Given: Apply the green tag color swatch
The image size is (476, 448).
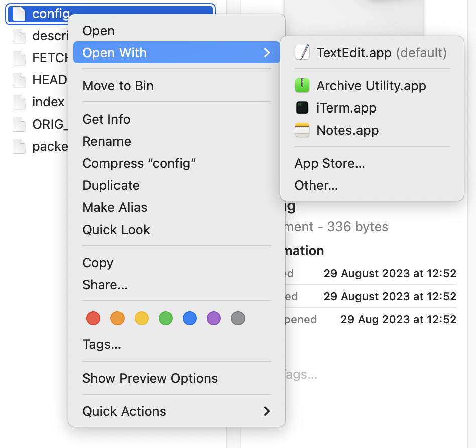Looking at the screenshot, I should point(165,318).
